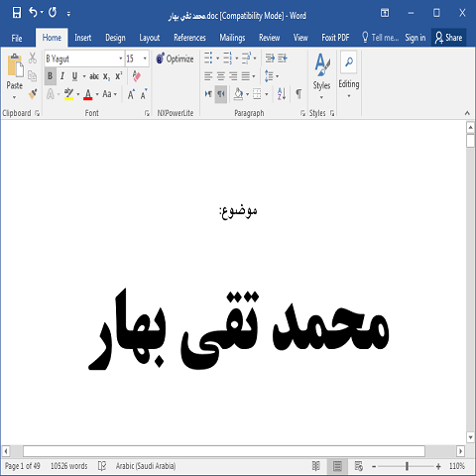Viewport: 476px width, 476px height.
Task: Click the Cut scissors icon
Action: (32, 59)
